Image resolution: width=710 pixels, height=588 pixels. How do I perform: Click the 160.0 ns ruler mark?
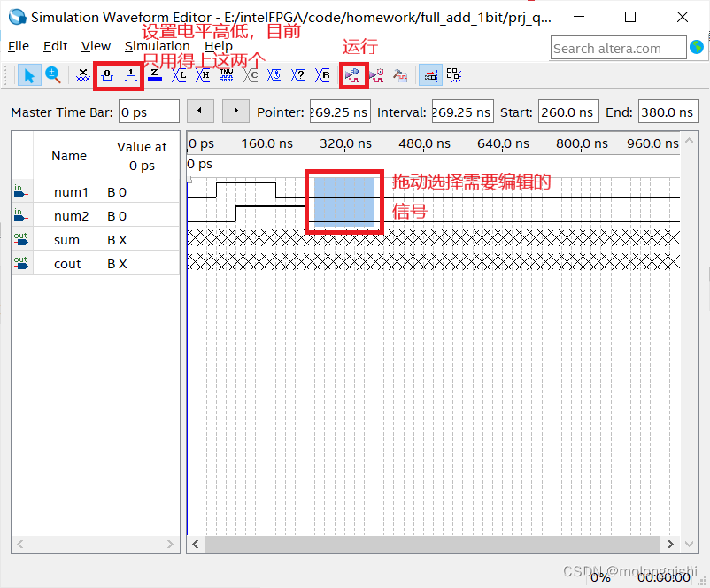click(x=266, y=143)
